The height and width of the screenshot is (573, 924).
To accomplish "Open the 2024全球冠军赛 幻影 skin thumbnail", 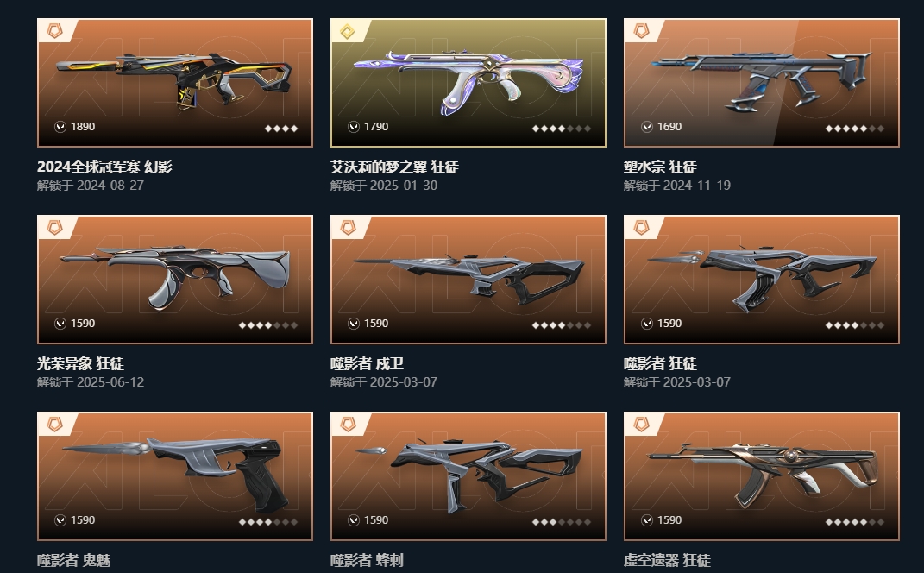I will (x=175, y=83).
